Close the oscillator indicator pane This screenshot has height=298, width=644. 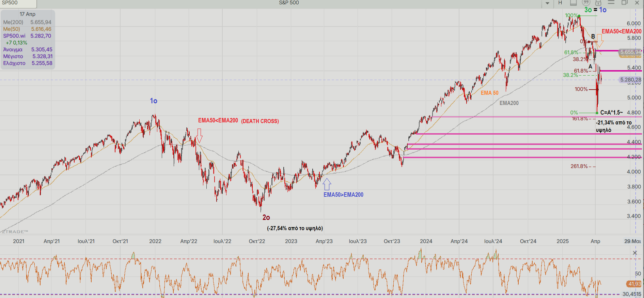635,253
